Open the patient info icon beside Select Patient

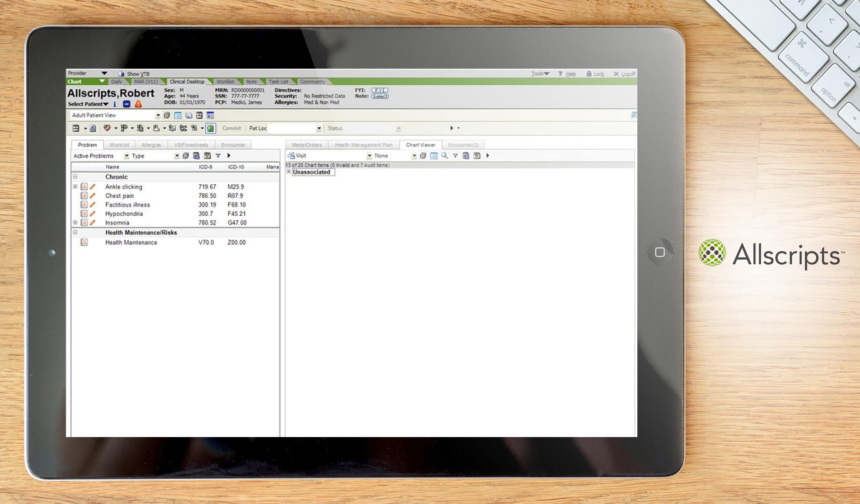(115, 104)
